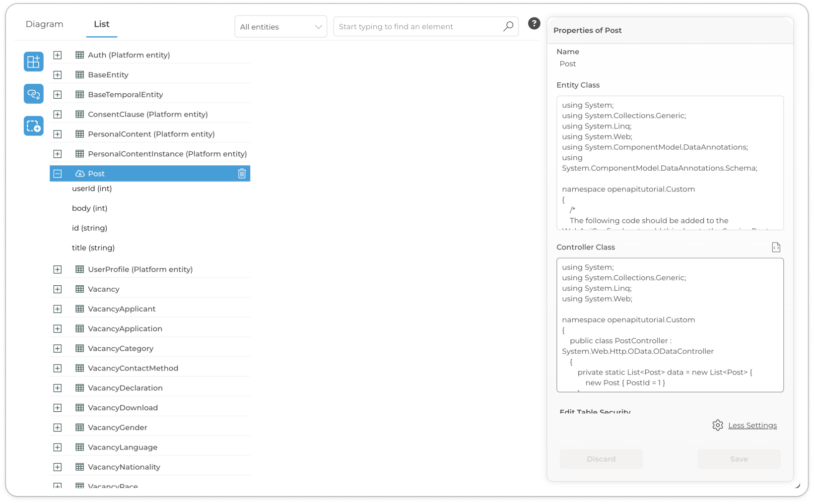Open the All entities dropdown
This screenshot has height=504, width=814.
280,27
